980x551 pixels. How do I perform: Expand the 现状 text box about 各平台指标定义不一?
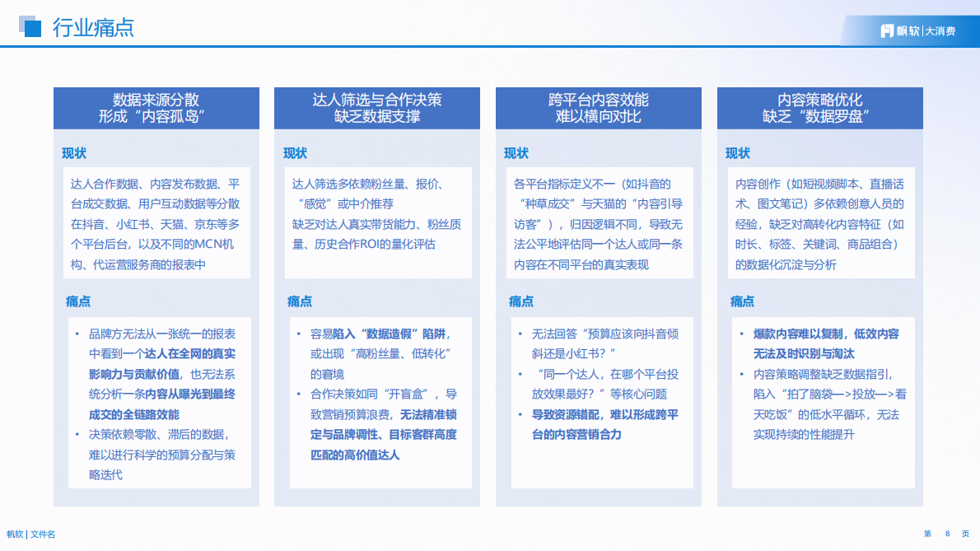599,222
